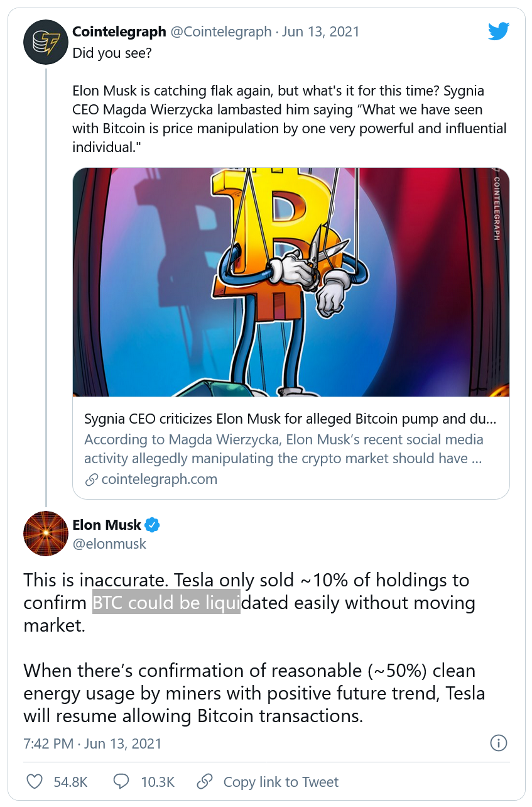The width and height of the screenshot is (532, 807).
Task: Click the Jun 13, 2021 date on the Cointelegraph tweet
Action: 320,31
